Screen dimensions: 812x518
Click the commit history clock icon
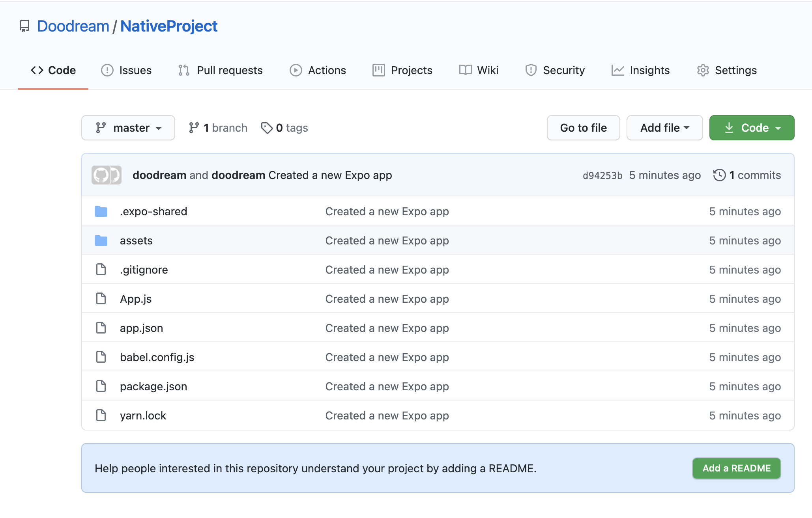click(x=719, y=175)
